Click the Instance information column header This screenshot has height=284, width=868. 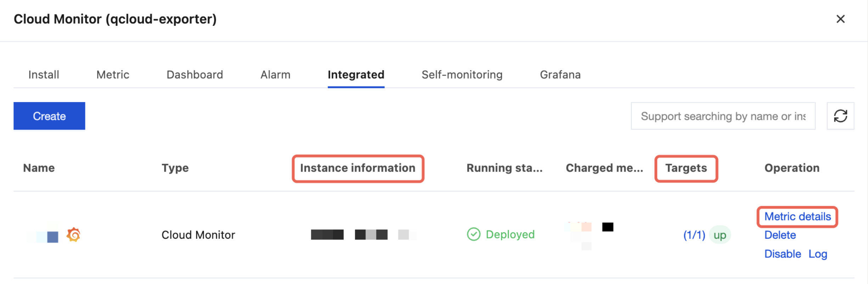click(x=357, y=168)
